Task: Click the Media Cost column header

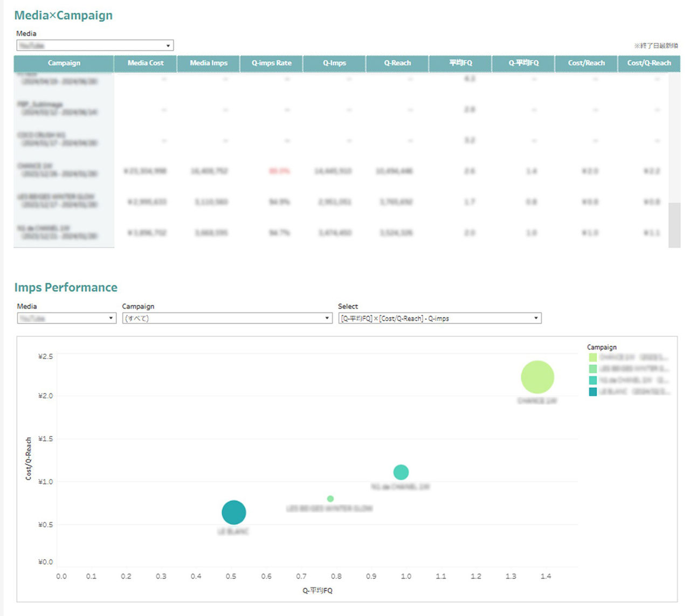Action: click(x=146, y=63)
